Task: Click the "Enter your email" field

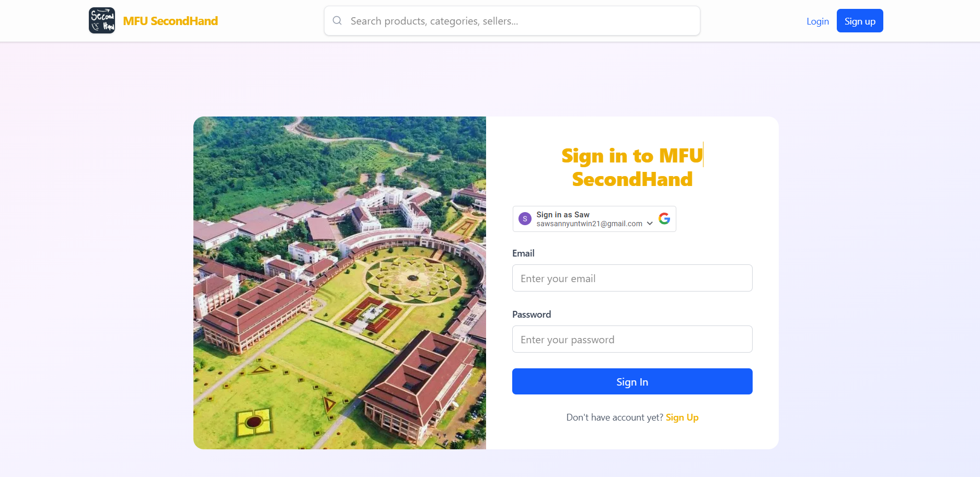Action: click(x=632, y=278)
